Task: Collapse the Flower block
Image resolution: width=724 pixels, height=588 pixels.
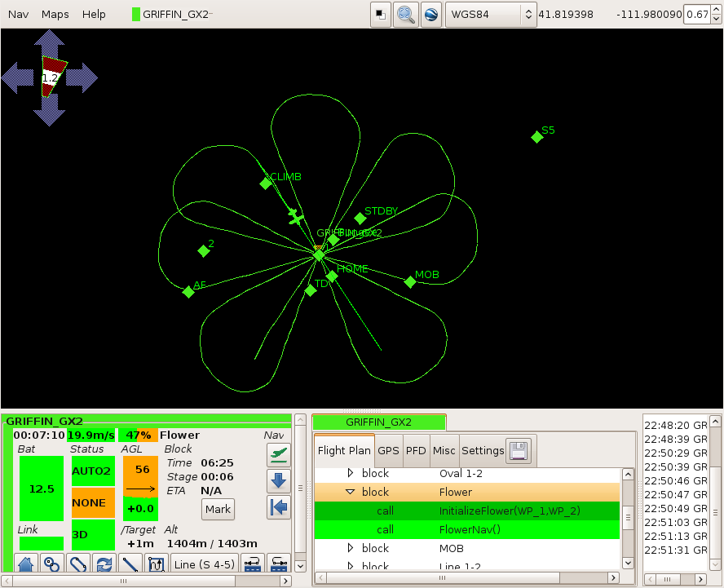Action: coord(351,492)
